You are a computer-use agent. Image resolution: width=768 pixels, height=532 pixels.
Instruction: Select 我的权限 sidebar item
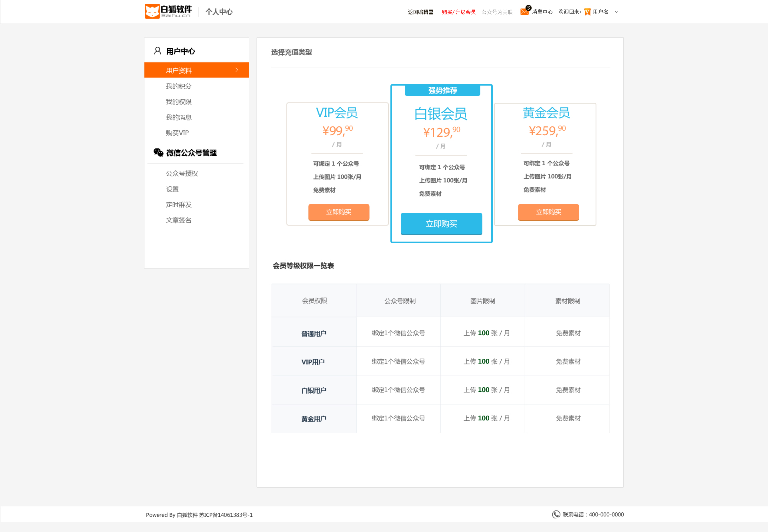(179, 102)
